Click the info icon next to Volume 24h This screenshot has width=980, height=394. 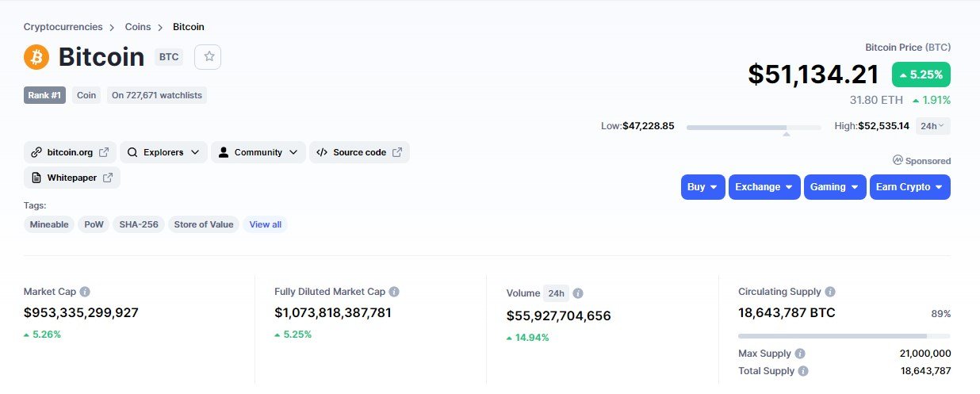click(578, 293)
